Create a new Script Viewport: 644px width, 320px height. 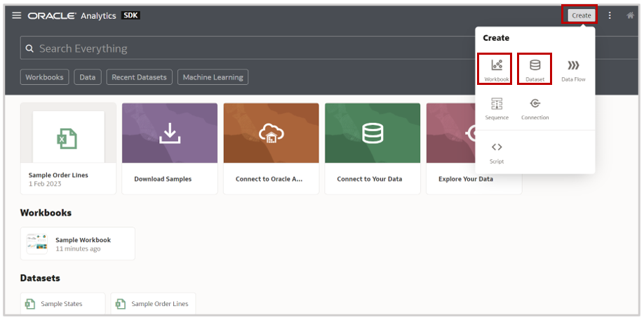click(x=497, y=152)
